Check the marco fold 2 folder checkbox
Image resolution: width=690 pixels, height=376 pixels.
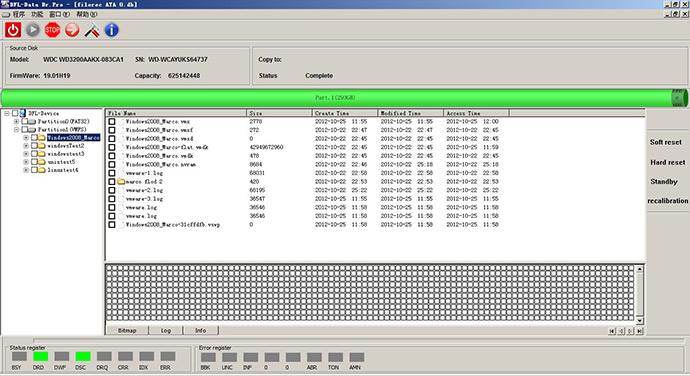click(112, 181)
